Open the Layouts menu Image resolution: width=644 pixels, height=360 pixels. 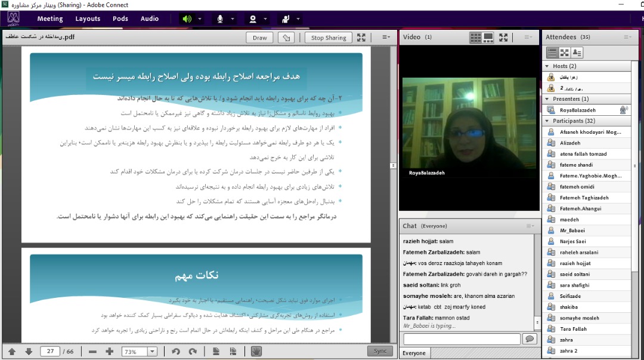click(x=88, y=19)
